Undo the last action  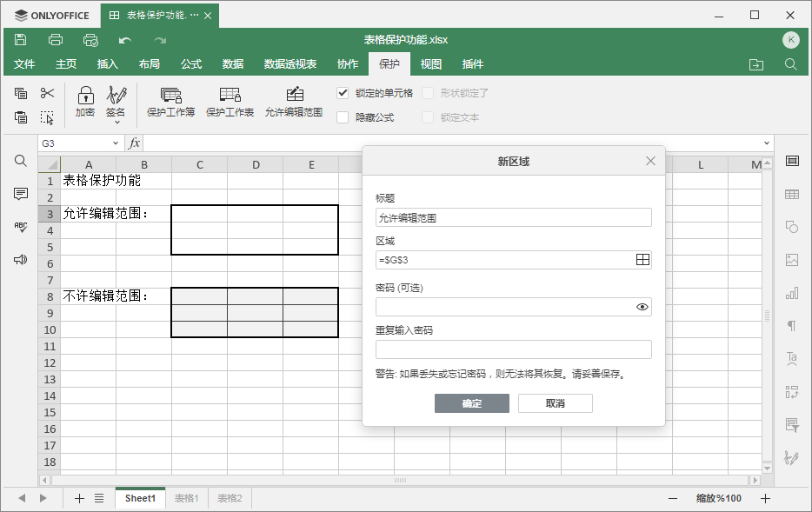tap(125, 40)
